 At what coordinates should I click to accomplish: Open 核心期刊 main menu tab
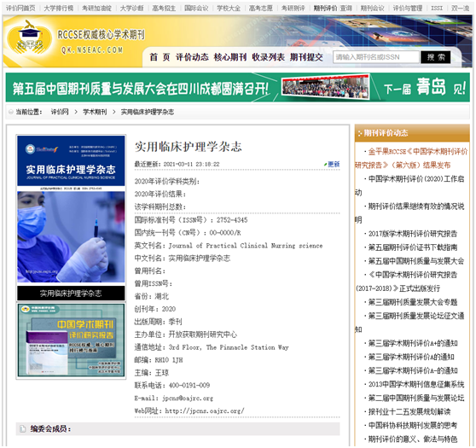point(230,57)
